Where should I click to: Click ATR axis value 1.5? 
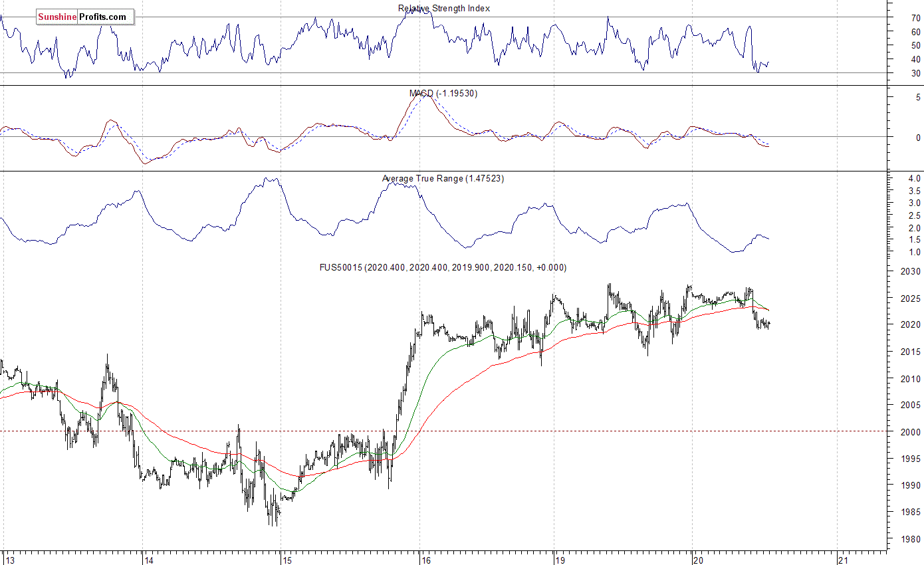coord(915,240)
